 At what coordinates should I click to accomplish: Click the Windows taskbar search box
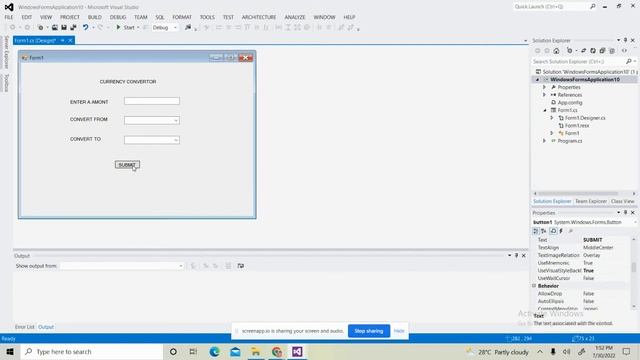[x=91, y=351]
